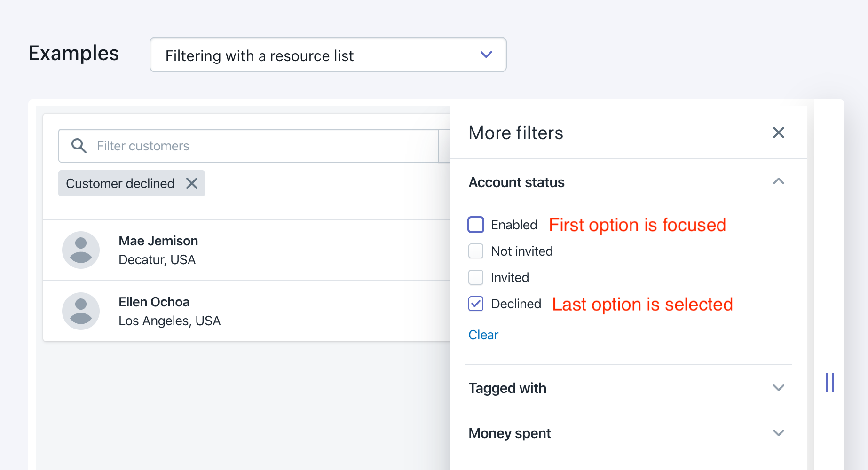The height and width of the screenshot is (470, 868).
Task: Open the Mae Jemison customer row
Action: [x=282, y=250]
